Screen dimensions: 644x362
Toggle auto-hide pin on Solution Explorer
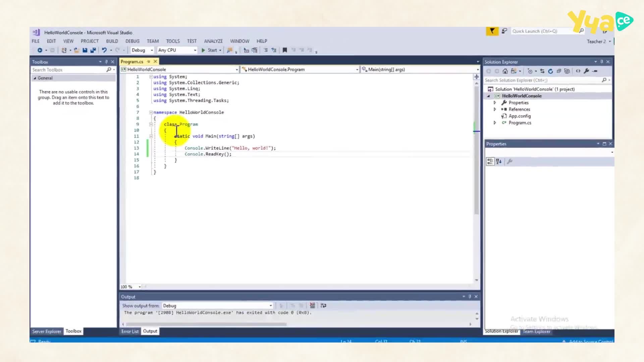pyautogui.click(x=602, y=62)
